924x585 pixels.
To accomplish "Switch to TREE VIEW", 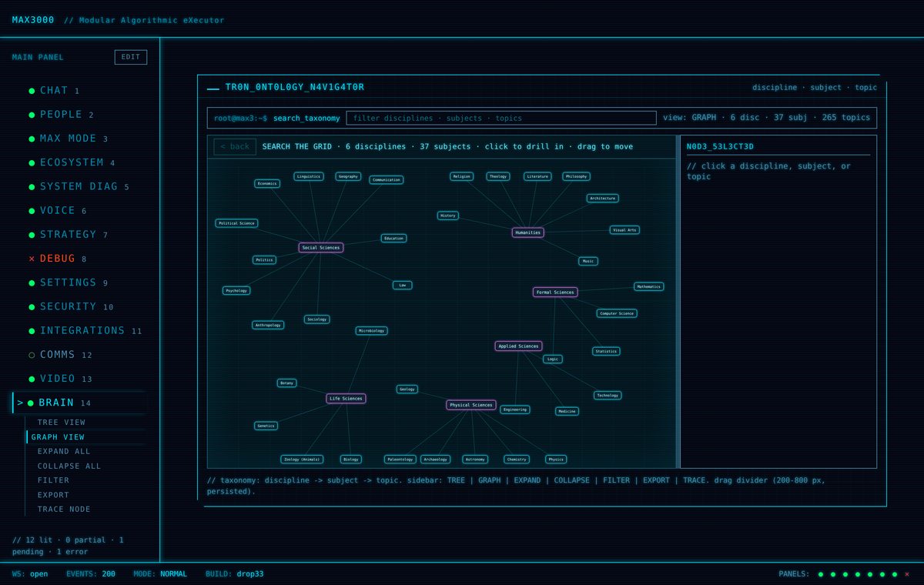I will [x=85, y=423].
